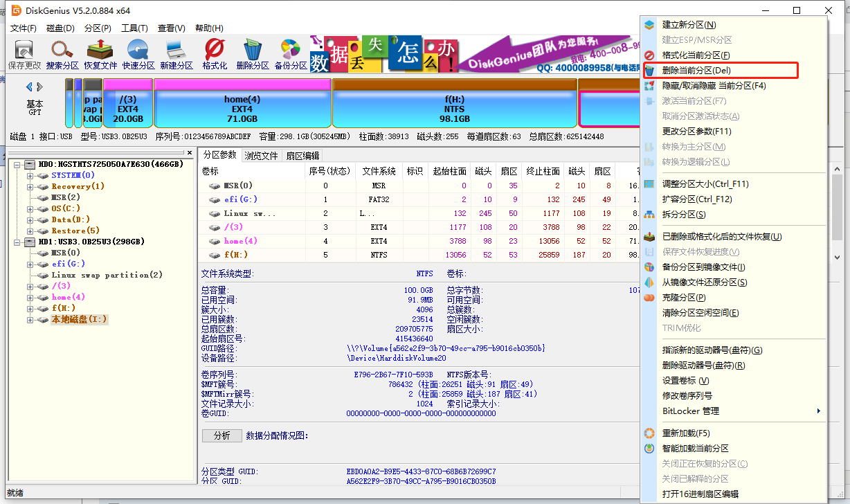Open the 备份分区 backup partition tool
This screenshot has height=504, width=850.
pyautogui.click(x=291, y=55)
